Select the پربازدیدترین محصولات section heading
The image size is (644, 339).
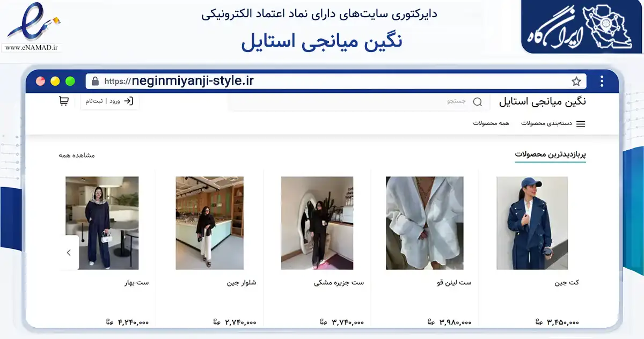550,154
